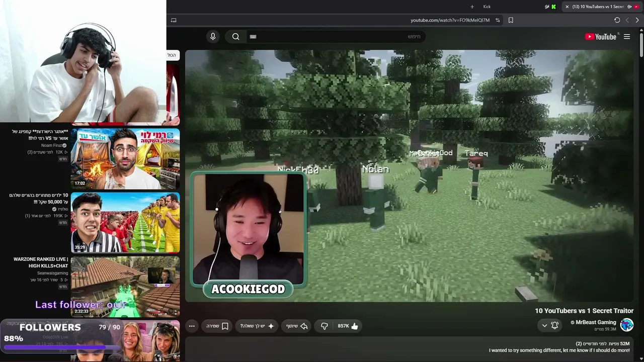The height and width of the screenshot is (362, 644).
Task: Open the 2:32:33 Warzone stream thumbnail
Action: tap(125, 287)
